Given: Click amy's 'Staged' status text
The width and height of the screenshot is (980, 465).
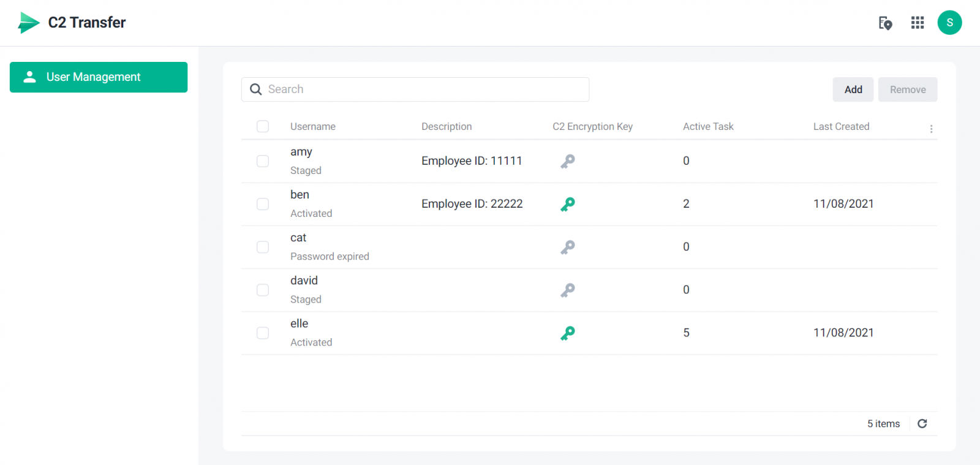Looking at the screenshot, I should [x=306, y=170].
